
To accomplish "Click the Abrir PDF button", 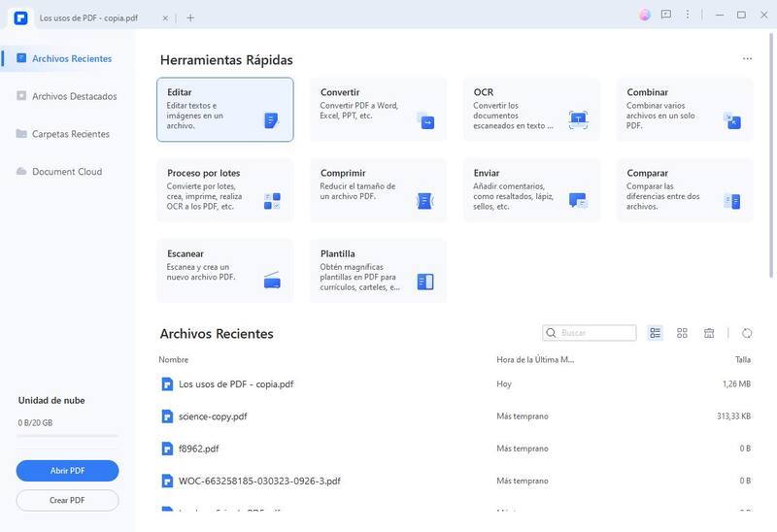I will coord(67,471).
